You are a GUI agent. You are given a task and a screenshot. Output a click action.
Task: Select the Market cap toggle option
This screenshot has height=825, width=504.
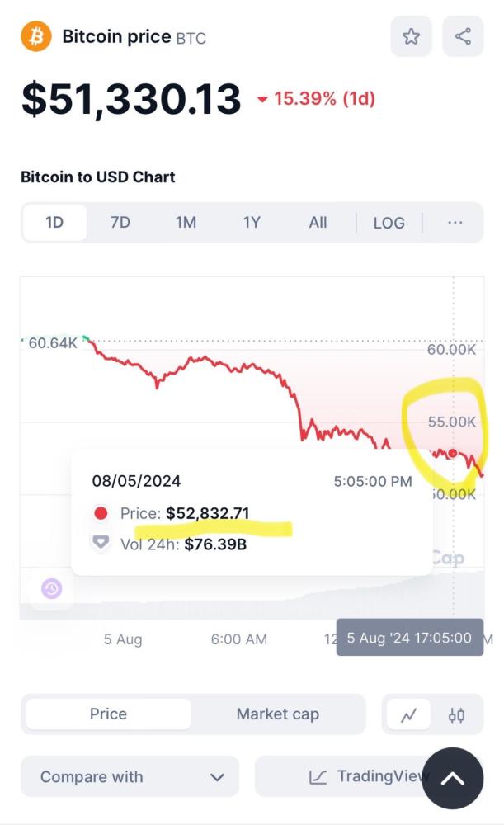point(278,714)
